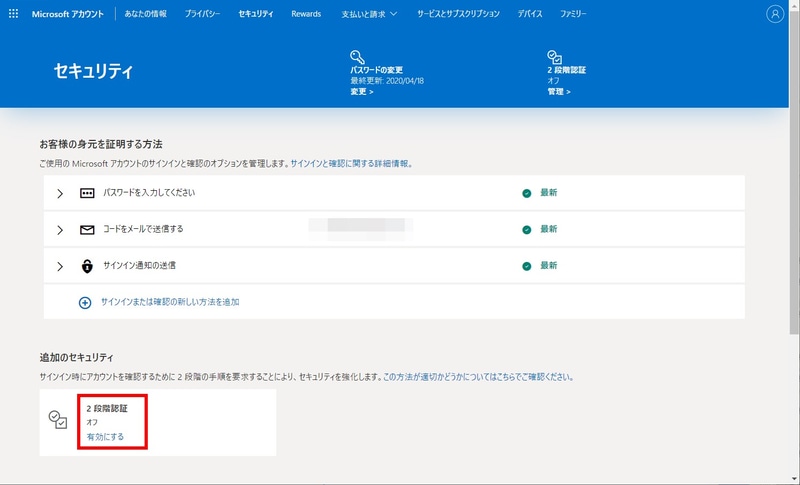This screenshot has width=800, height=485.
Task: Click the お客様の身元を証明する方法 heading
Action: (x=101, y=144)
